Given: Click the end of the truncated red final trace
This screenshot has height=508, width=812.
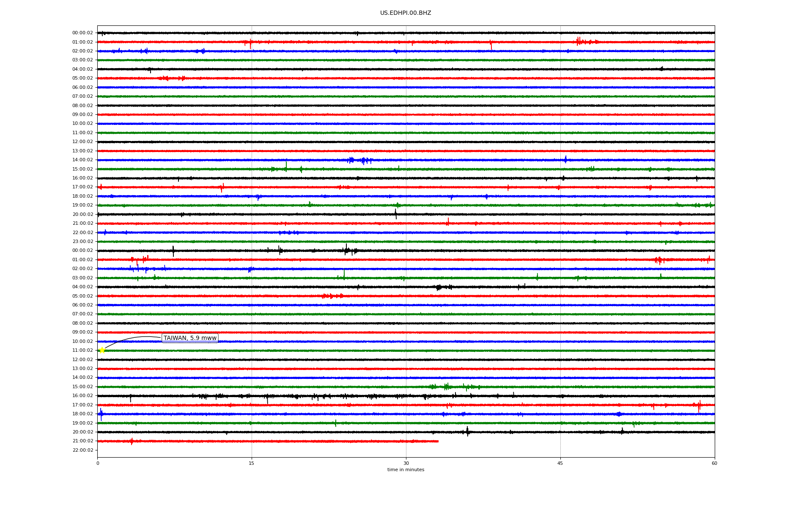Looking at the screenshot, I should coord(438,441).
